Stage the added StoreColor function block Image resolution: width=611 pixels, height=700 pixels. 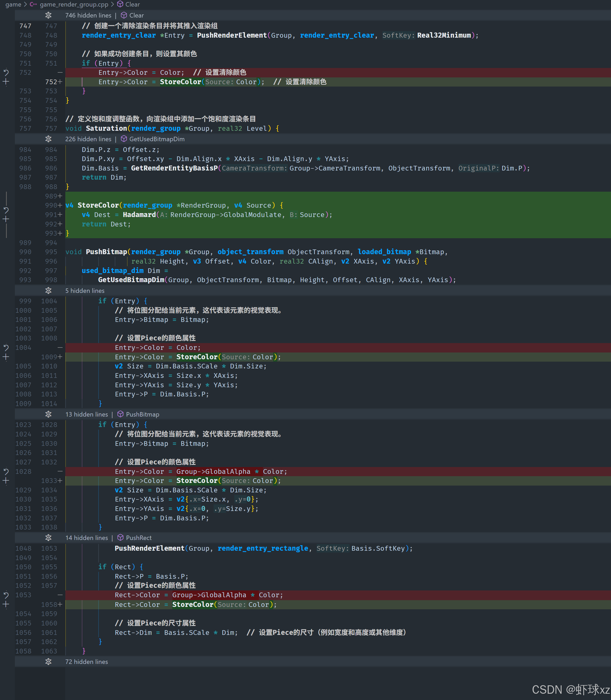coord(6,219)
